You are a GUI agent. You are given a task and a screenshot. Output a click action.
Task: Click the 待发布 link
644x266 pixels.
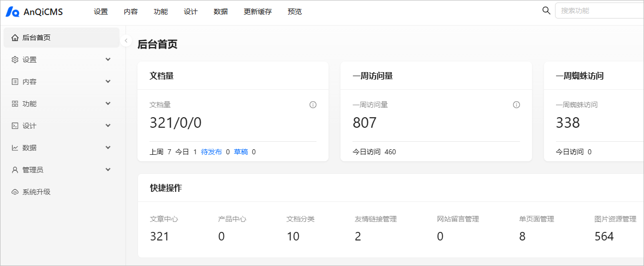211,152
